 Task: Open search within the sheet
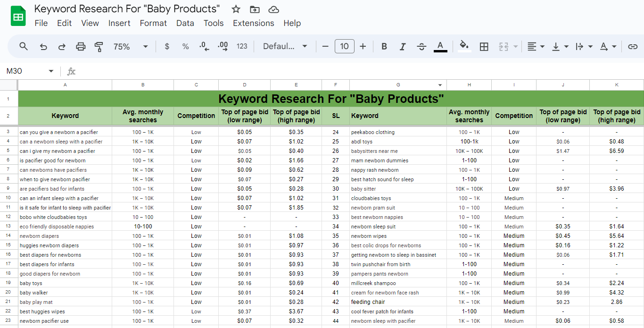24,46
